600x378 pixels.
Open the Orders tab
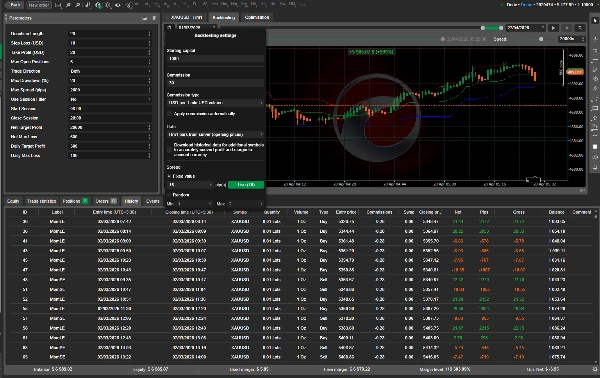106,201
